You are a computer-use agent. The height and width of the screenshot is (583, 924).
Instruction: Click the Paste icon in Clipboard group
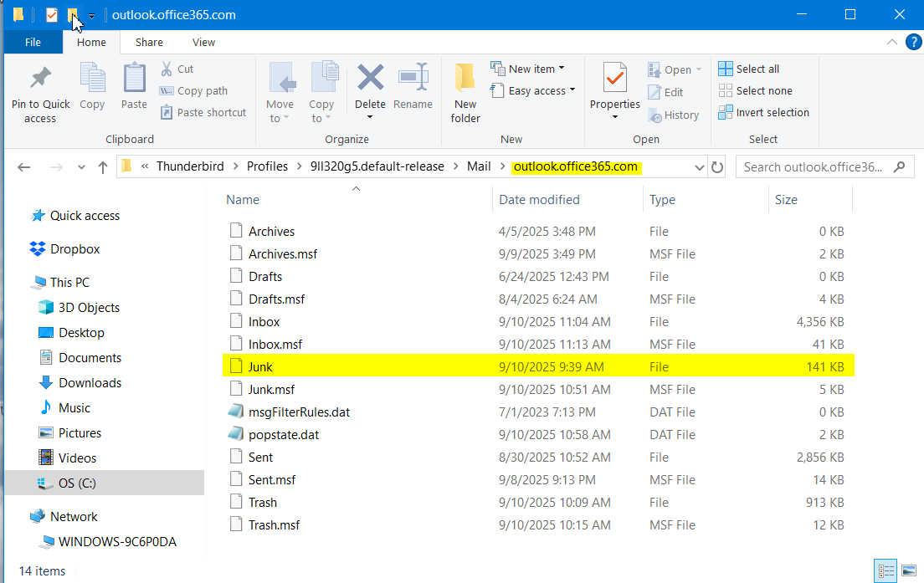(134, 79)
